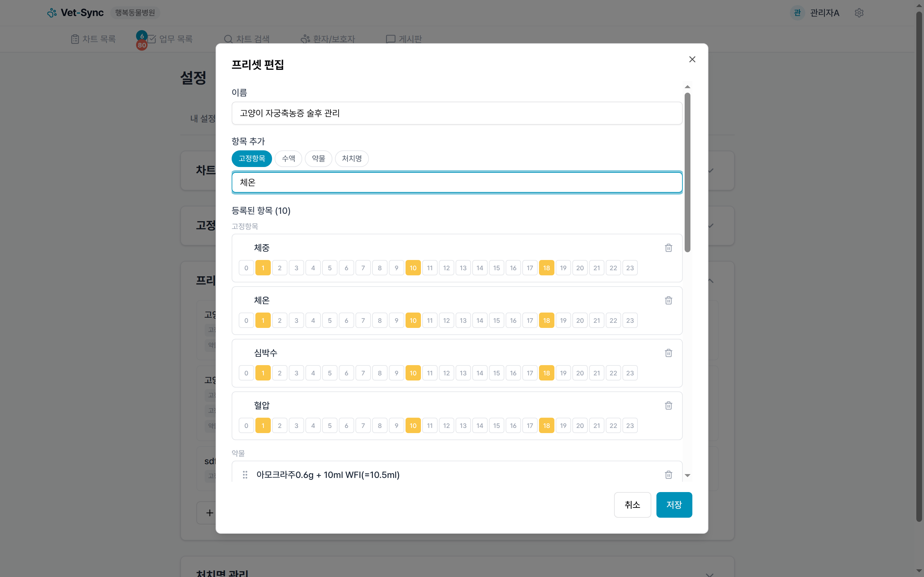Viewport: 924px width, 577px height.
Task: Click the modal scroll-down chevron
Action: [688, 475]
